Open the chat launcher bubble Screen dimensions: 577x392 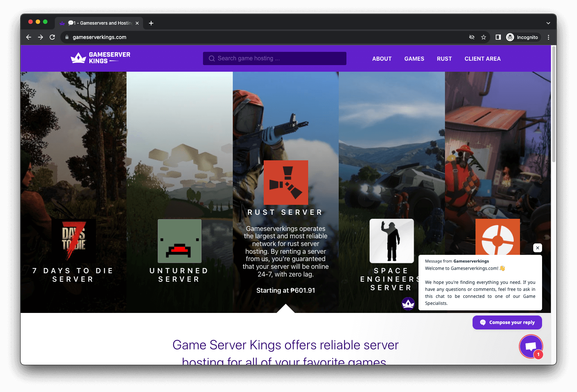click(x=531, y=346)
